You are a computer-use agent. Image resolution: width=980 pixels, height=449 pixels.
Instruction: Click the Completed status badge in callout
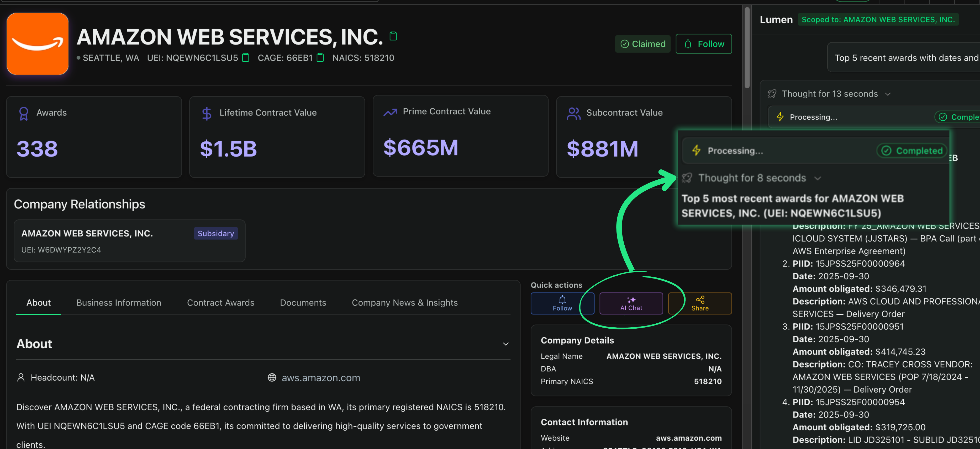coord(912,151)
